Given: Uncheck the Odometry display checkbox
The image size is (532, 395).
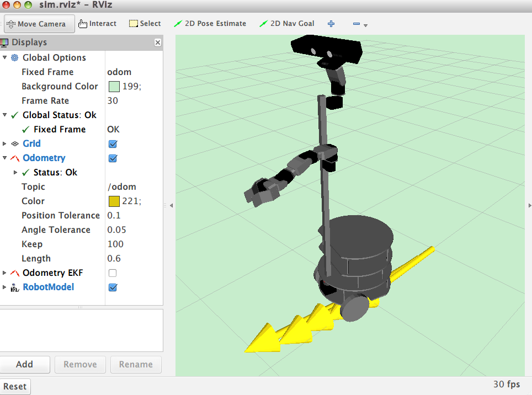Looking at the screenshot, I should click(113, 158).
